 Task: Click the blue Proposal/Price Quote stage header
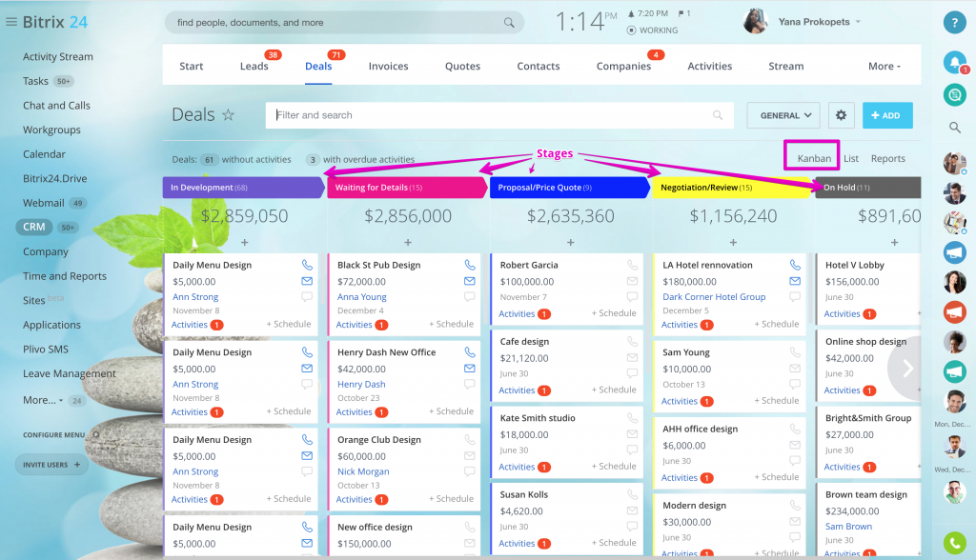[x=570, y=188]
